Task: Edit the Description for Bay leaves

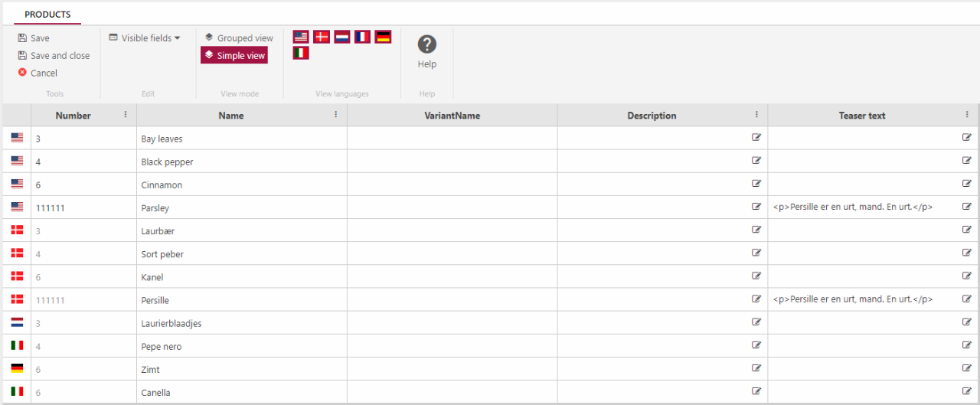Action: (756, 139)
